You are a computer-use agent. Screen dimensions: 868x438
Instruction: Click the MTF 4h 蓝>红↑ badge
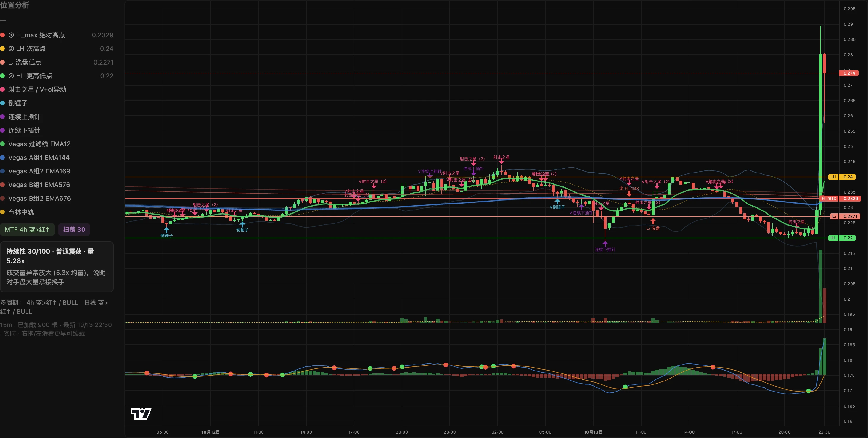[x=27, y=229]
